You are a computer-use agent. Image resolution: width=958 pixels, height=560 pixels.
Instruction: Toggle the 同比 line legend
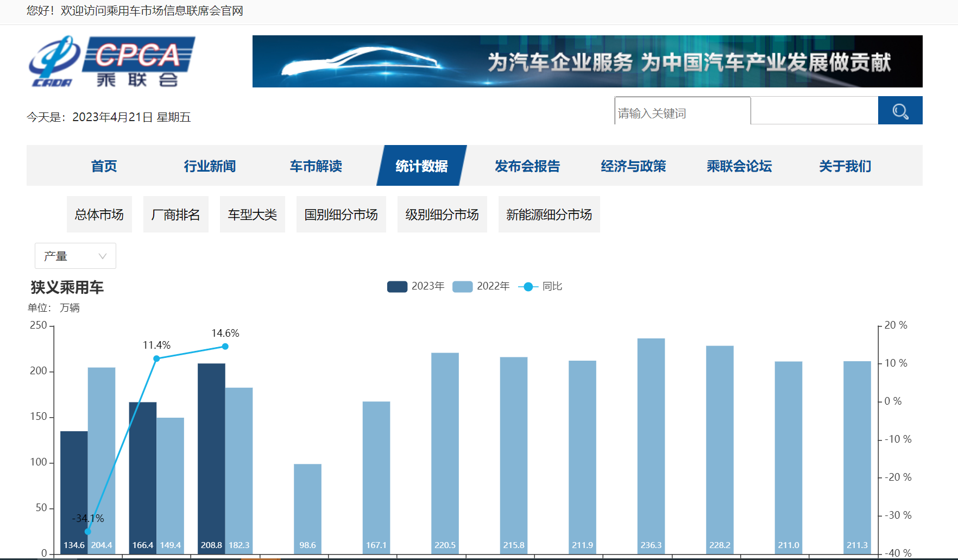point(540,286)
